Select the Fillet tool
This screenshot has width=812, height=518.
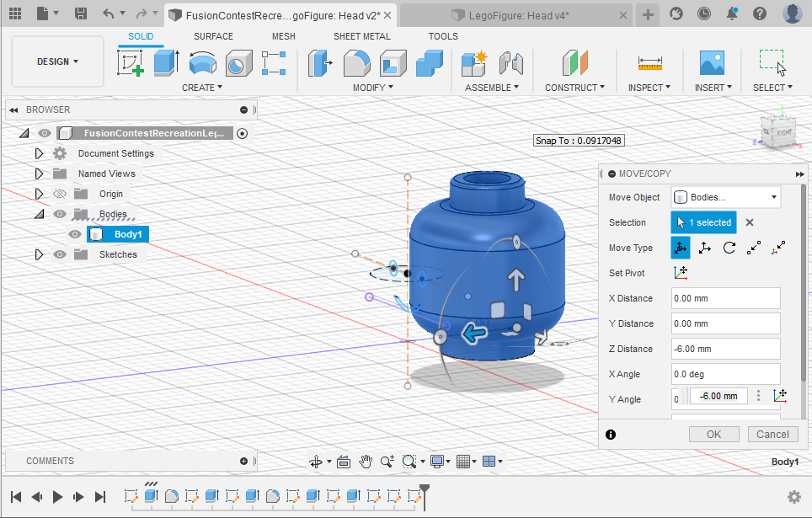357,63
